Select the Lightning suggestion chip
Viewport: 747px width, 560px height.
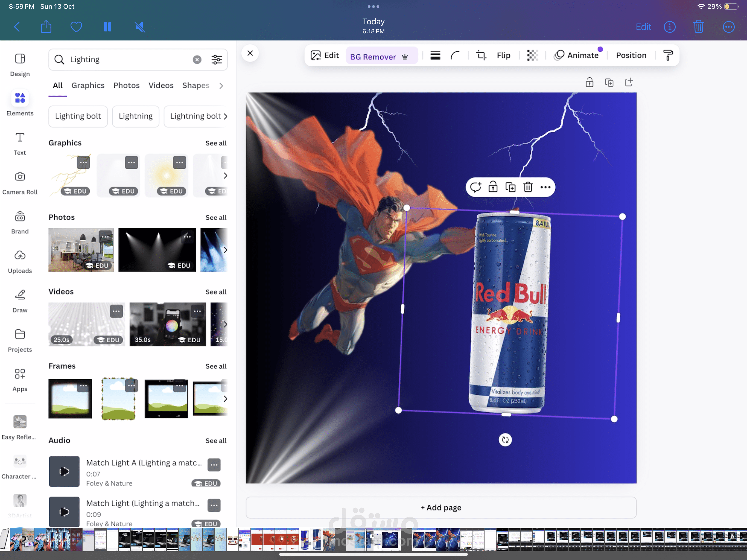tap(135, 116)
